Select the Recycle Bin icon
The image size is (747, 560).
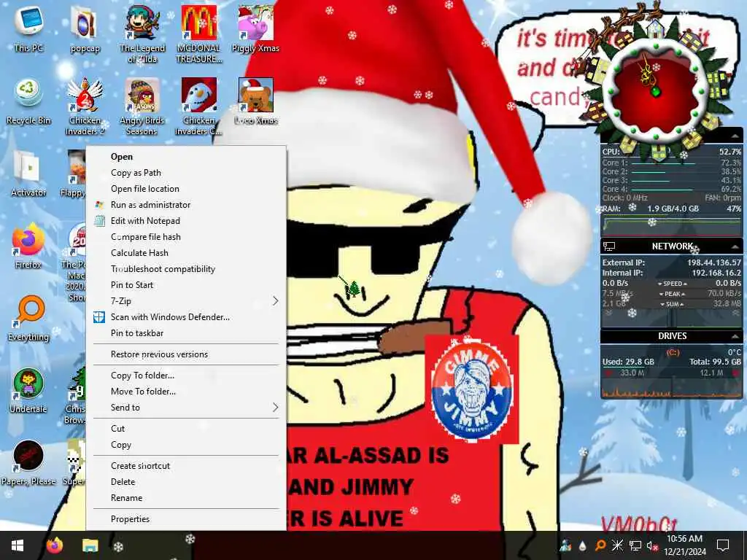click(28, 101)
